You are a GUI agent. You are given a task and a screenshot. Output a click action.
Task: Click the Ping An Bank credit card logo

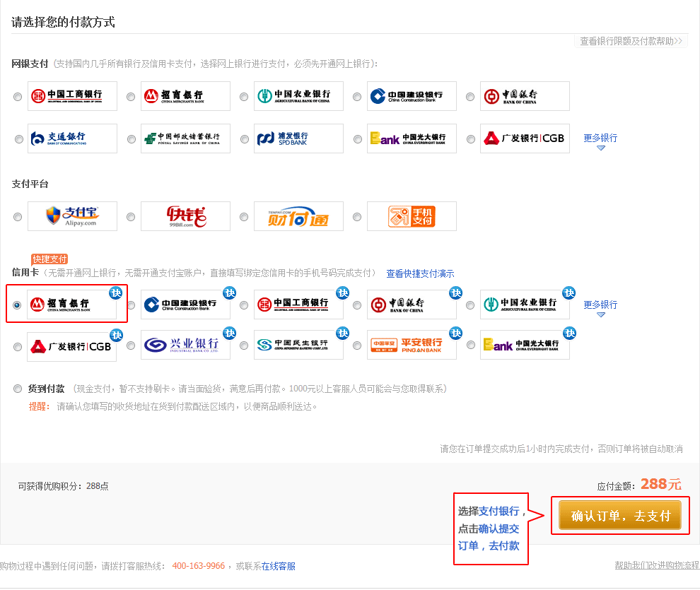point(412,346)
